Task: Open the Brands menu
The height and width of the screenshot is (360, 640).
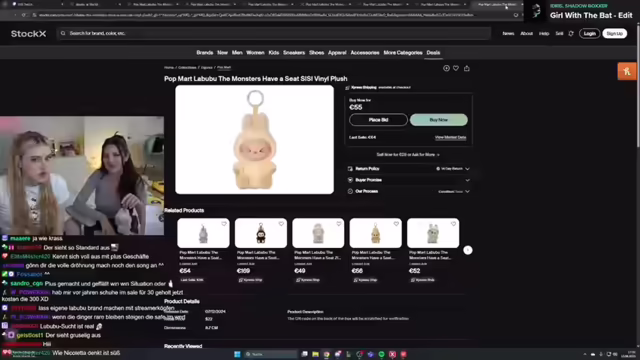Action: click(x=204, y=53)
